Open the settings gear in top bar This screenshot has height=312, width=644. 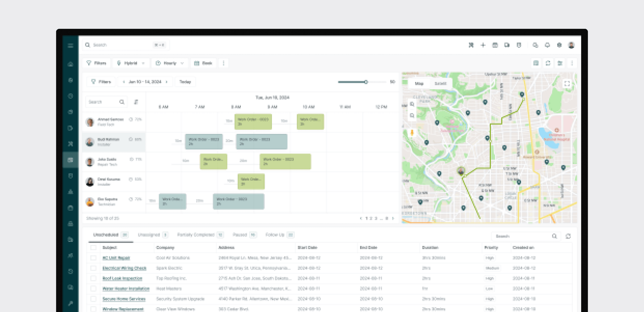(x=559, y=45)
